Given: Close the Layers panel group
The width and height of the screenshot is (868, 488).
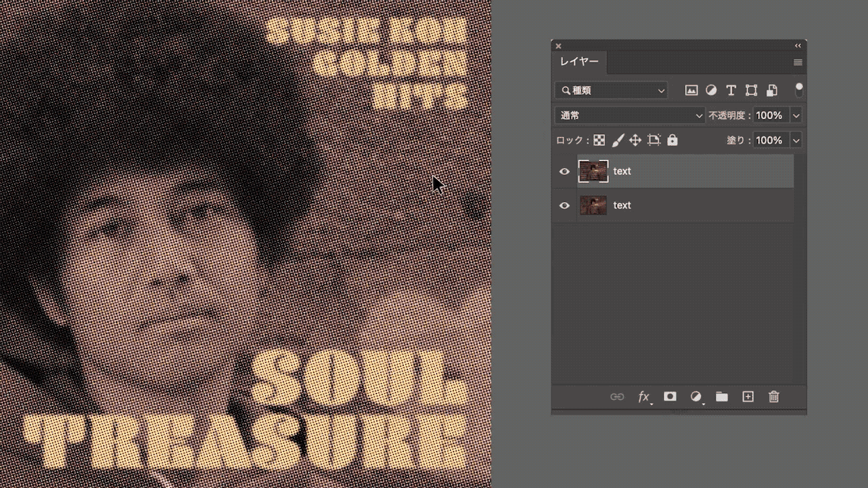Looking at the screenshot, I should pos(558,46).
